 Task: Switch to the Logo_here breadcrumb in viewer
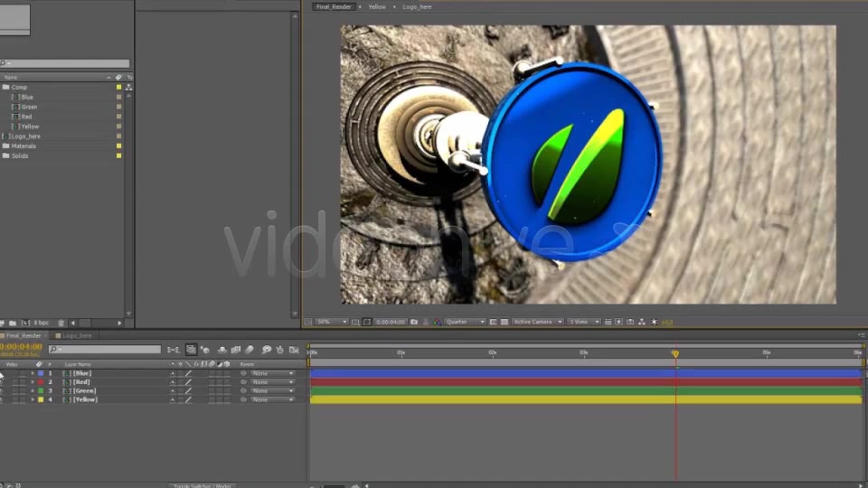point(417,6)
